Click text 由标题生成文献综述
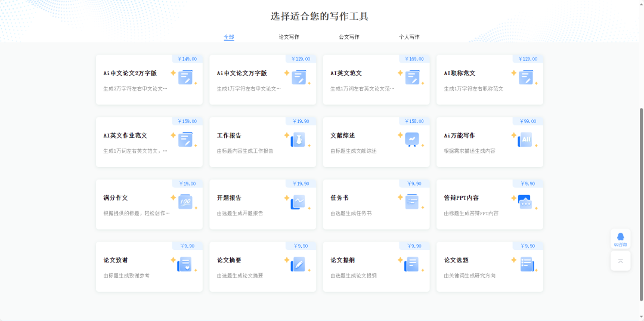 point(353,152)
